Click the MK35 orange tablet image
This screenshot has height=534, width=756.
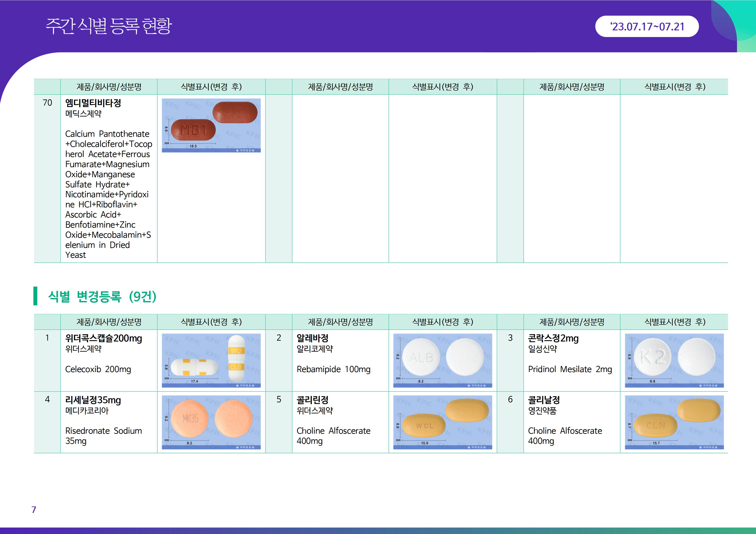coord(211,422)
